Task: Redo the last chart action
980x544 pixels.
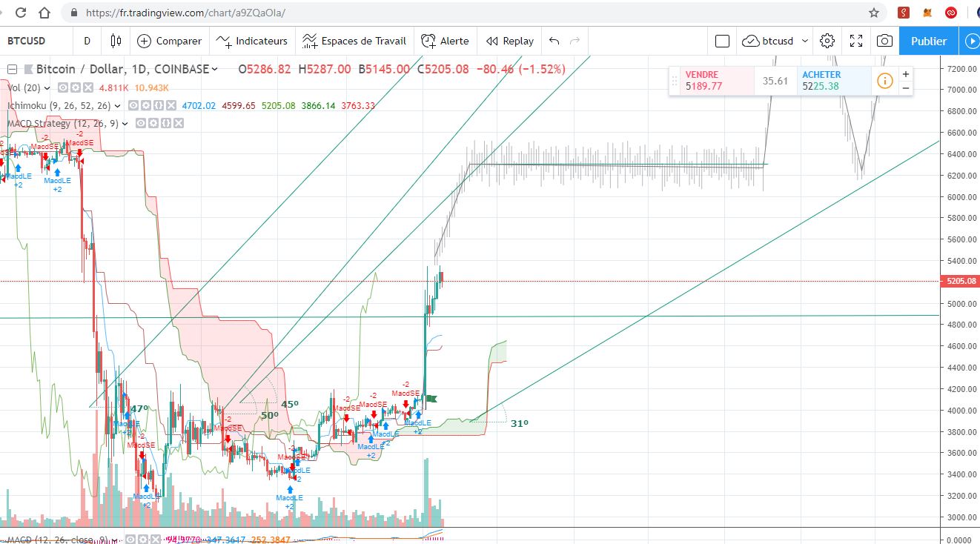Action: pyautogui.click(x=575, y=41)
